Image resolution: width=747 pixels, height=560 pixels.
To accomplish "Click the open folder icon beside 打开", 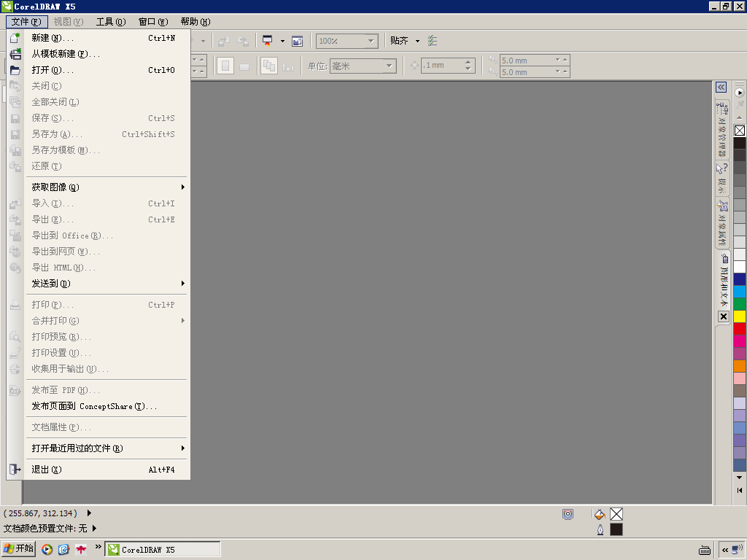I will 15,70.
